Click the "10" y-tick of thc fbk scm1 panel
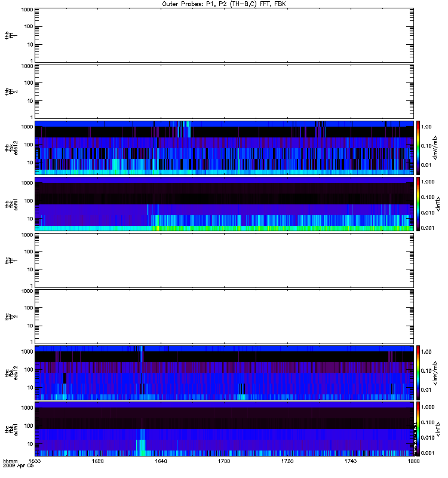 30,444
